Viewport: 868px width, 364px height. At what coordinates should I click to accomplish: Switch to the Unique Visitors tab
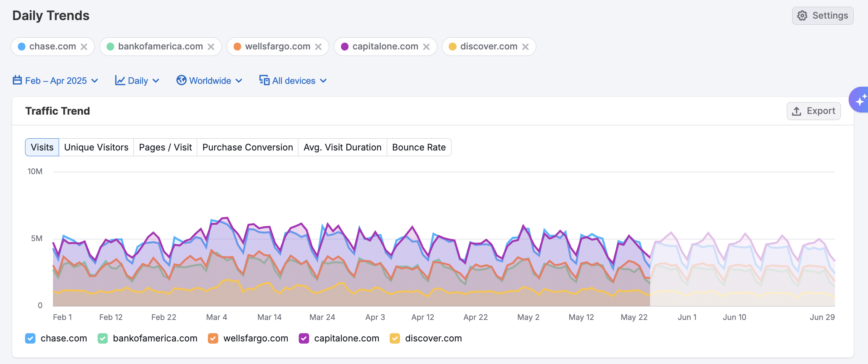96,147
